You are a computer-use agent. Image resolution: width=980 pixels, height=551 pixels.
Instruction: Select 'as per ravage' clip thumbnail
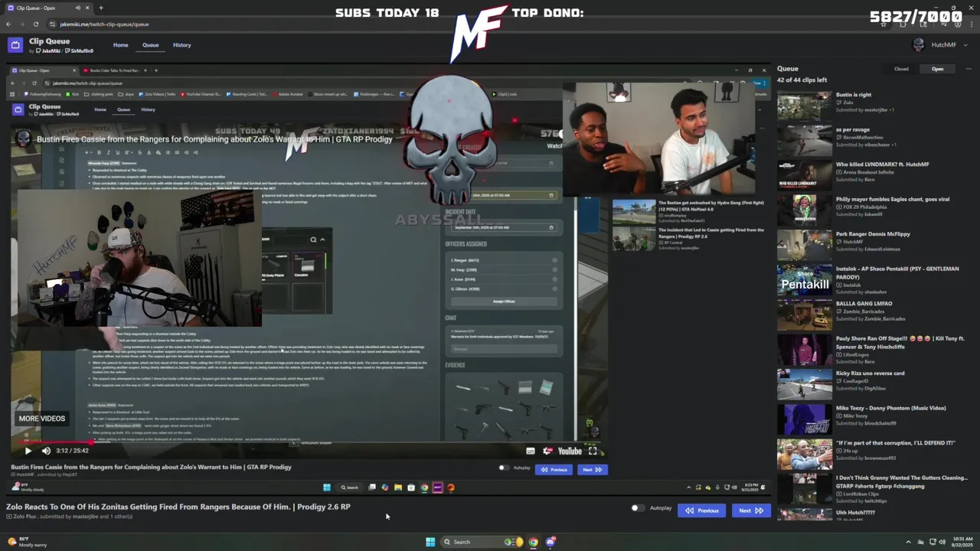tap(804, 141)
